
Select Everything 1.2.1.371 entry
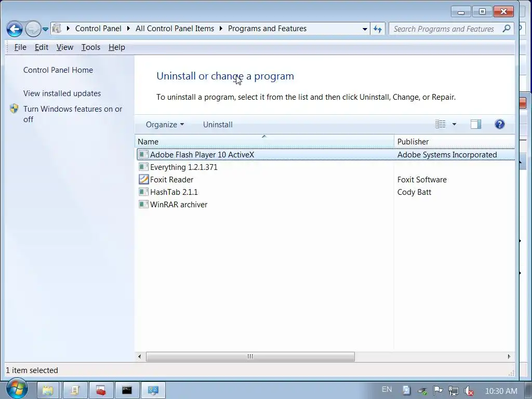pos(183,167)
